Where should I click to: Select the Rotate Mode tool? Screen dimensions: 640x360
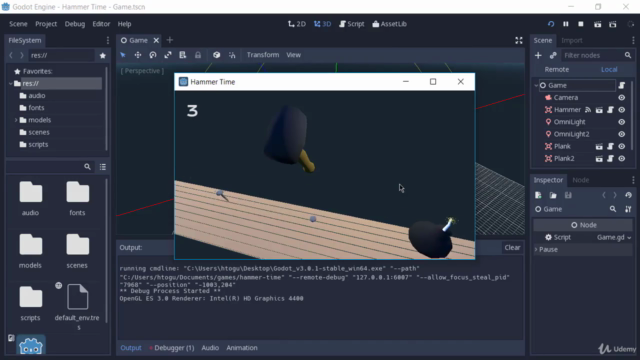click(153, 55)
